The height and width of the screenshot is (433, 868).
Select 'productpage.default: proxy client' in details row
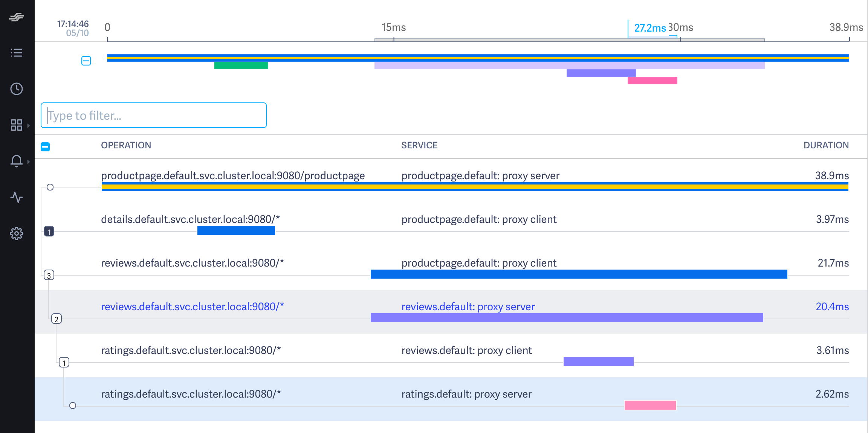tap(479, 219)
